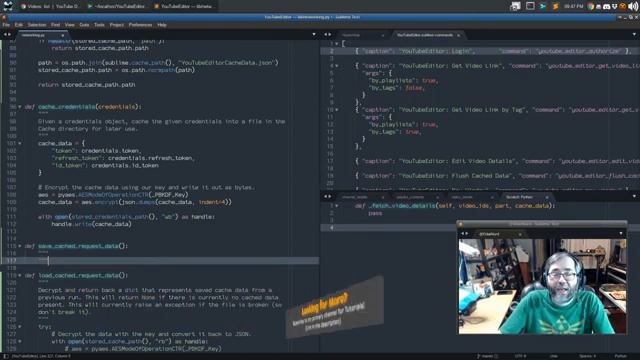
Task: Open the Tools menu
Action: pos(99,25)
